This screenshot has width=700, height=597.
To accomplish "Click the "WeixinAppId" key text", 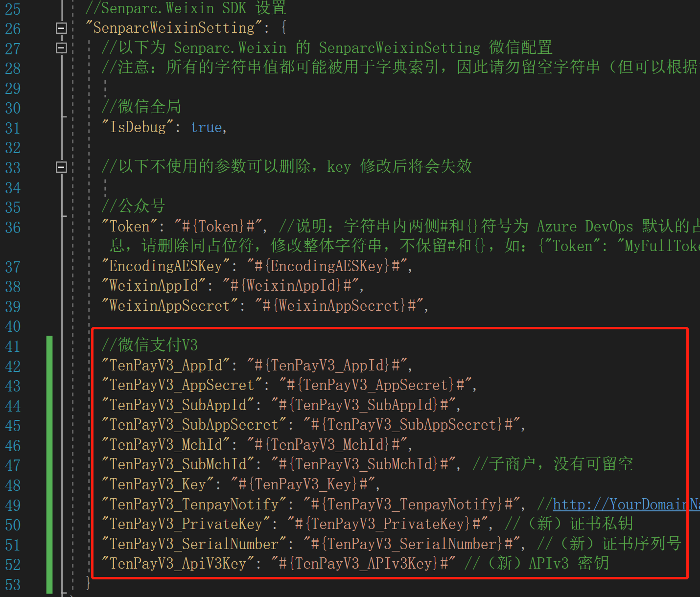I will coord(154,285).
